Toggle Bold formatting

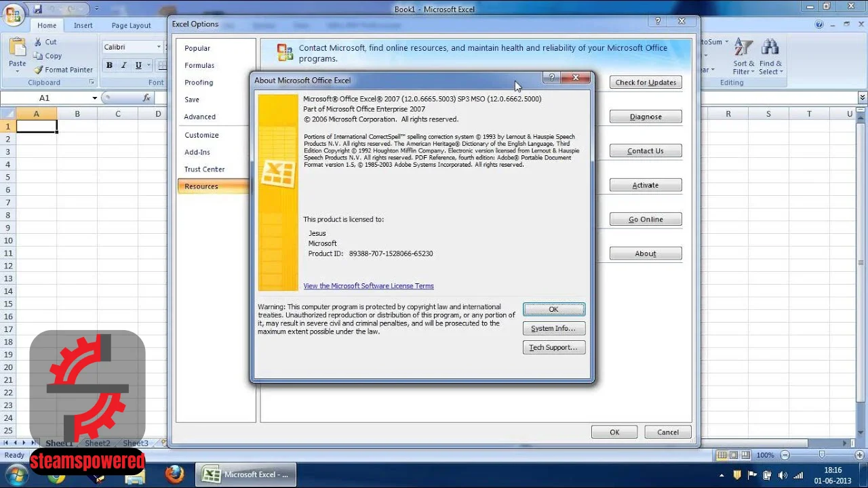(x=109, y=65)
